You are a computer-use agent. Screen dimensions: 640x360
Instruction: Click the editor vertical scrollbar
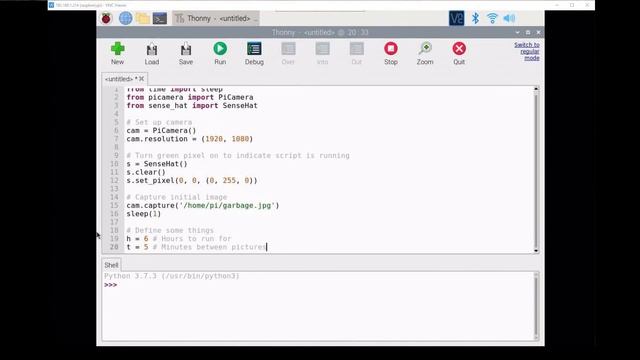click(x=536, y=169)
